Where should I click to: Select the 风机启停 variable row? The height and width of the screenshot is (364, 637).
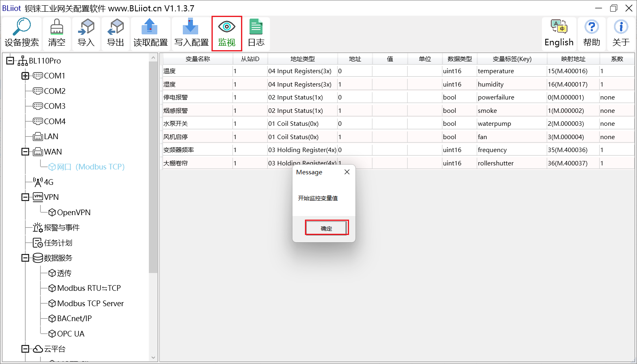coord(398,137)
